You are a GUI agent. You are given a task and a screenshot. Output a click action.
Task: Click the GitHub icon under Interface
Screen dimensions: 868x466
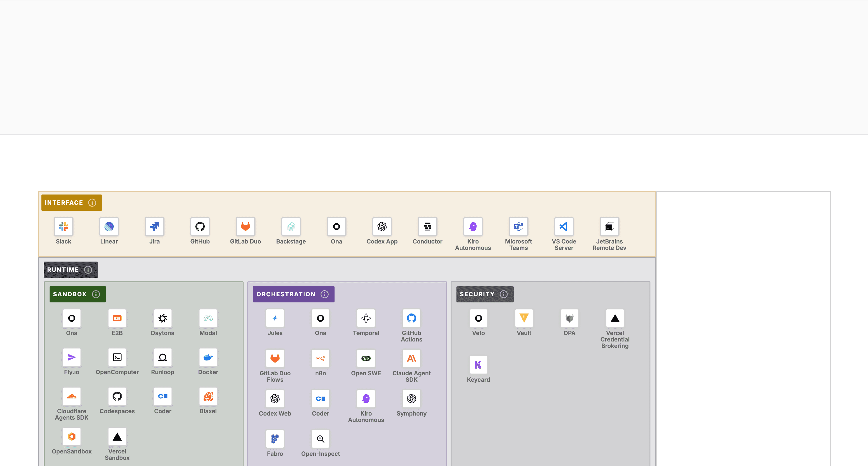tap(200, 227)
